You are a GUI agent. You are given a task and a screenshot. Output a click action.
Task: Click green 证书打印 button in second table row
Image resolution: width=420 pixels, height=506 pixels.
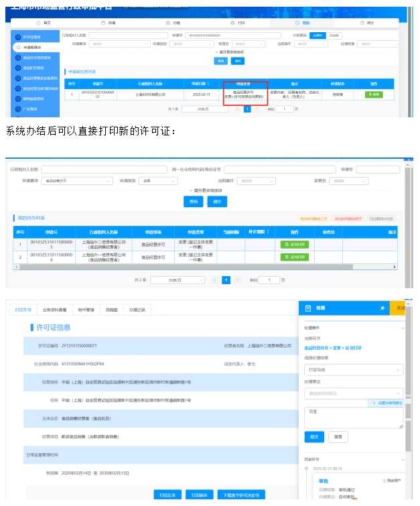[295, 257]
